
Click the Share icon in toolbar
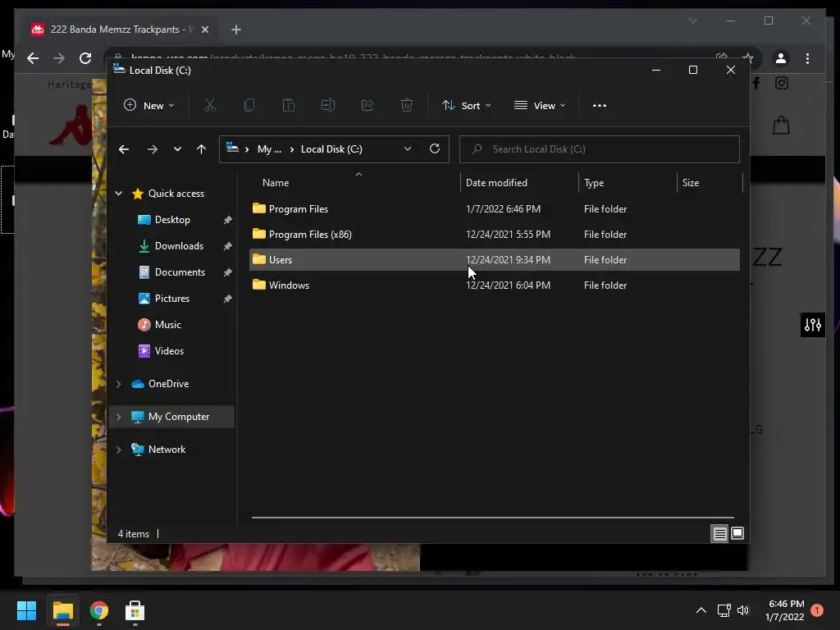367,106
